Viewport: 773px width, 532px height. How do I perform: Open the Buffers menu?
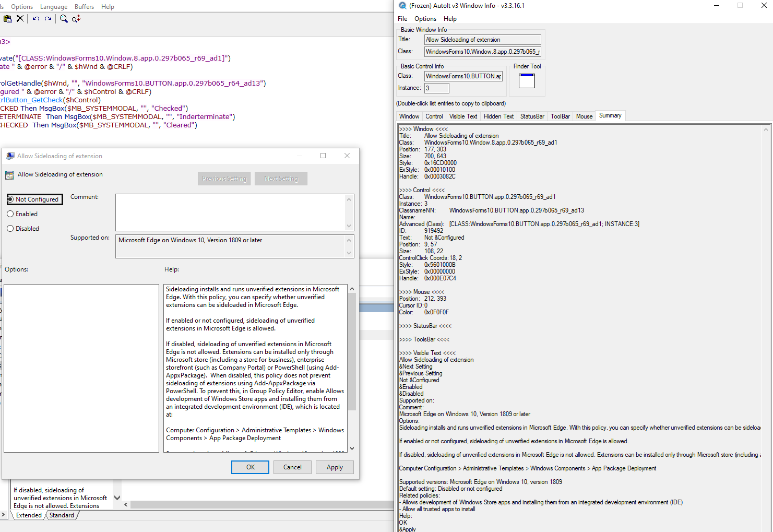pyautogui.click(x=84, y=6)
